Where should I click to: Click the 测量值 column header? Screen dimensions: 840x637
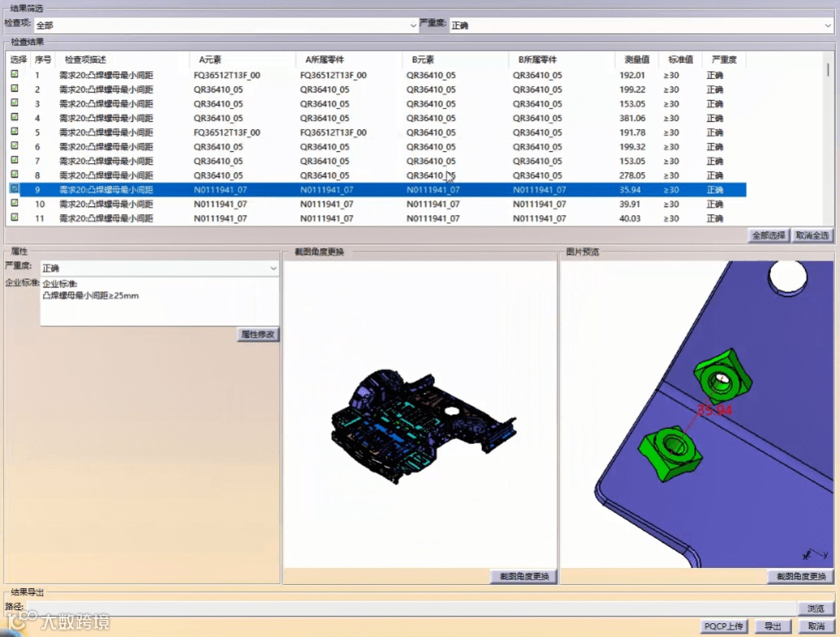[636, 59]
